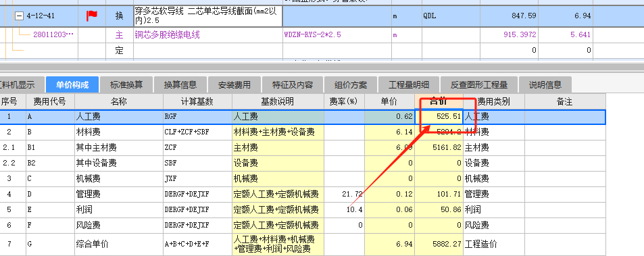The height and width of the screenshot is (256, 644).
Task: Open the 单价构成 tab
Action: [x=72, y=85]
